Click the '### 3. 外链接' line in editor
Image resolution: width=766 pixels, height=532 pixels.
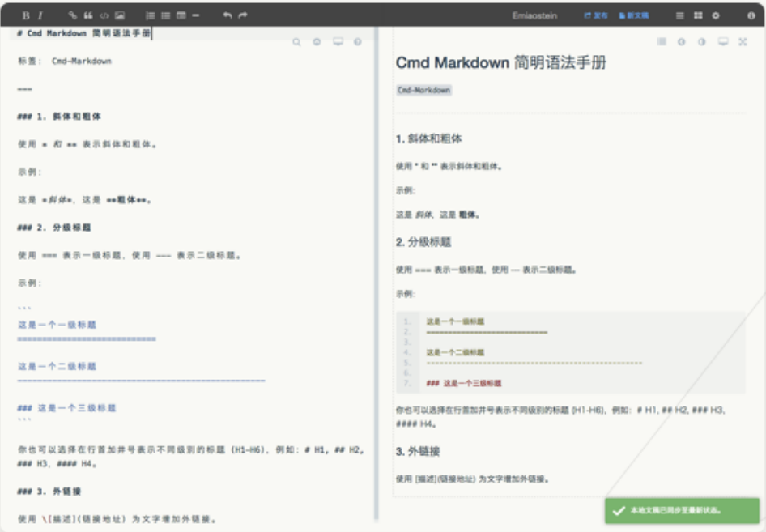49,491
